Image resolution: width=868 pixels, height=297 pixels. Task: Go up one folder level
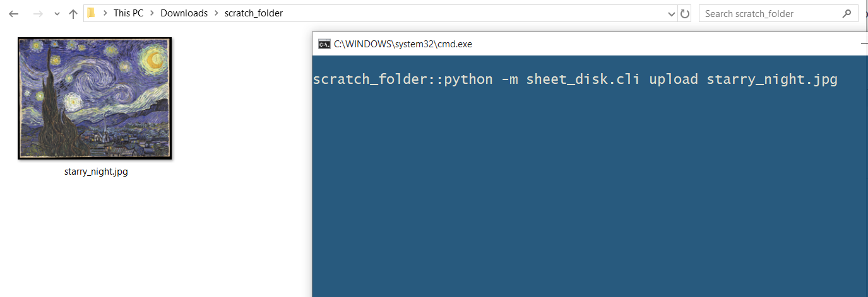[x=73, y=13]
